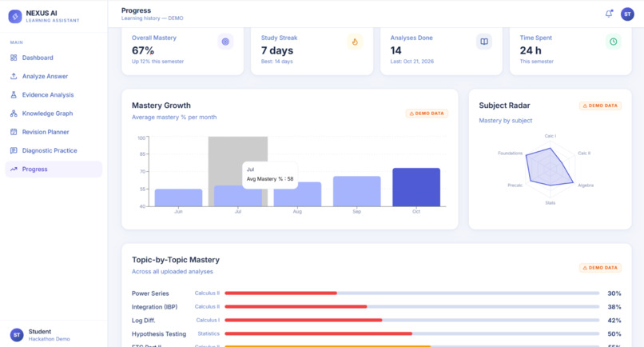
Task: Click the Hypothesis Testing progress bar
Action: (412, 334)
